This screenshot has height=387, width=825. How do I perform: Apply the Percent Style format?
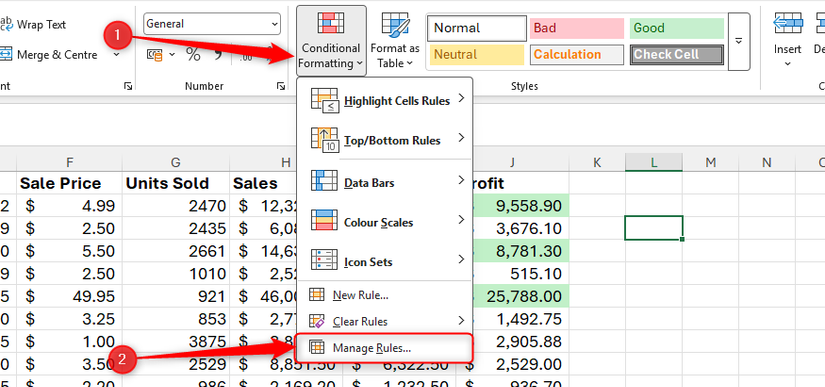click(193, 55)
